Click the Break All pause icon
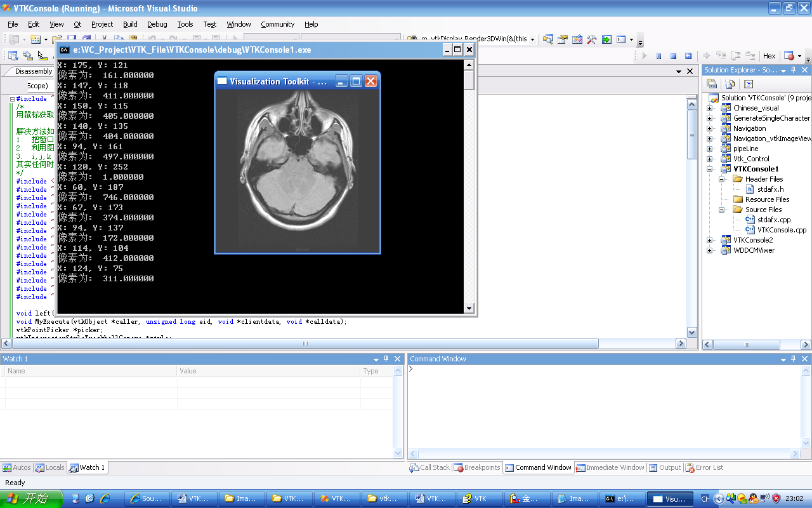This screenshot has width=812, height=508. tap(659, 56)
